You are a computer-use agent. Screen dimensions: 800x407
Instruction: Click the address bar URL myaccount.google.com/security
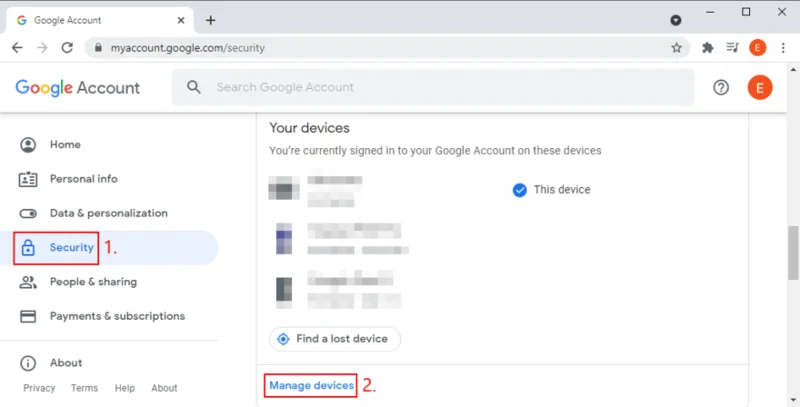(x=188, y=48)
